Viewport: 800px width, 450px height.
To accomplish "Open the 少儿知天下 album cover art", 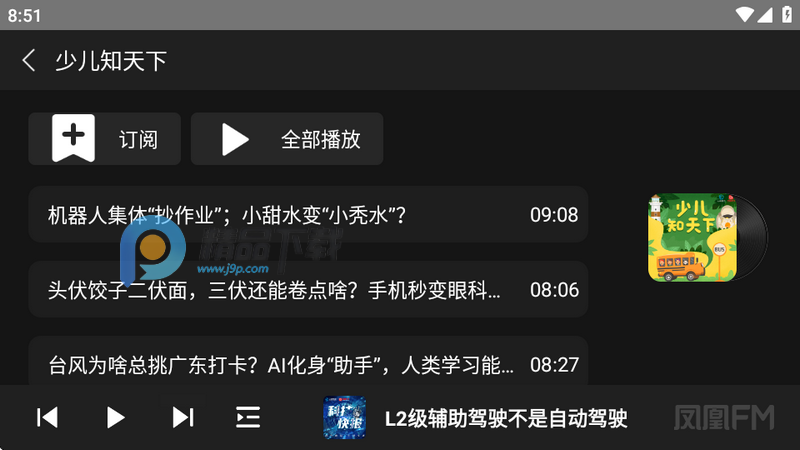I will click(707, 237).
